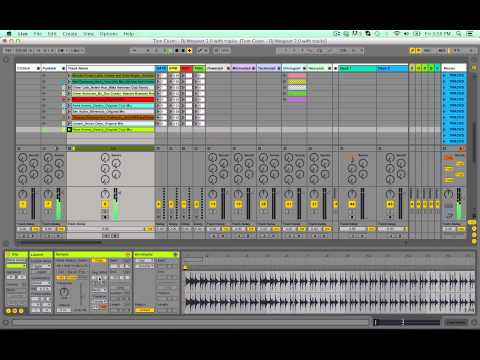480x360 pixels.
Task: Open the Options menu
Action: [109, 34]
